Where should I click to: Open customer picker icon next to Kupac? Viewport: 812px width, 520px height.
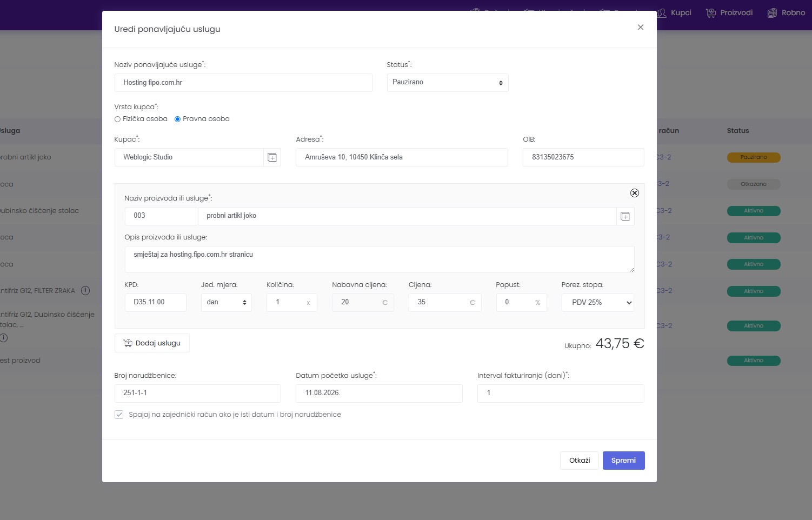tap(272, 157)
